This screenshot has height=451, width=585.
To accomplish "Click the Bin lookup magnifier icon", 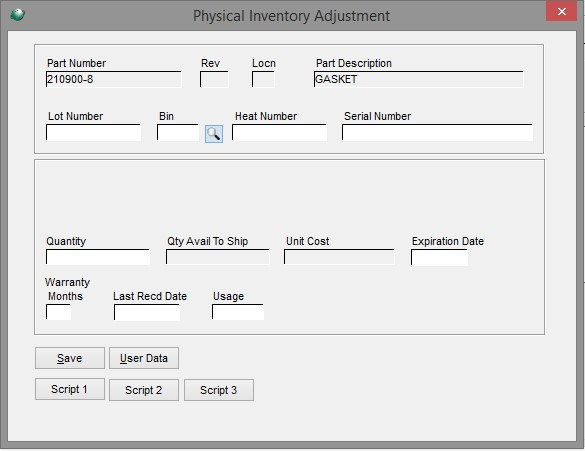I will point(214,134).
